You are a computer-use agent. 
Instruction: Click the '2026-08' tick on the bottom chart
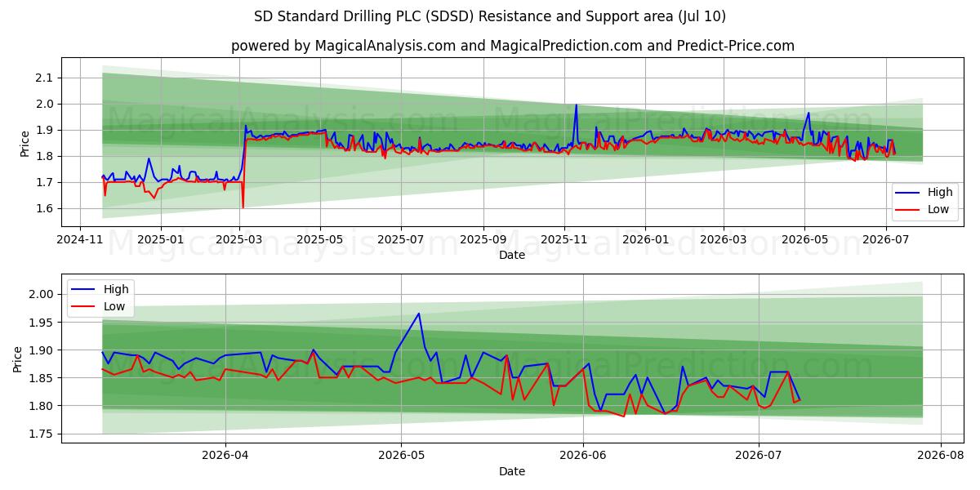[x=942, y=456]
